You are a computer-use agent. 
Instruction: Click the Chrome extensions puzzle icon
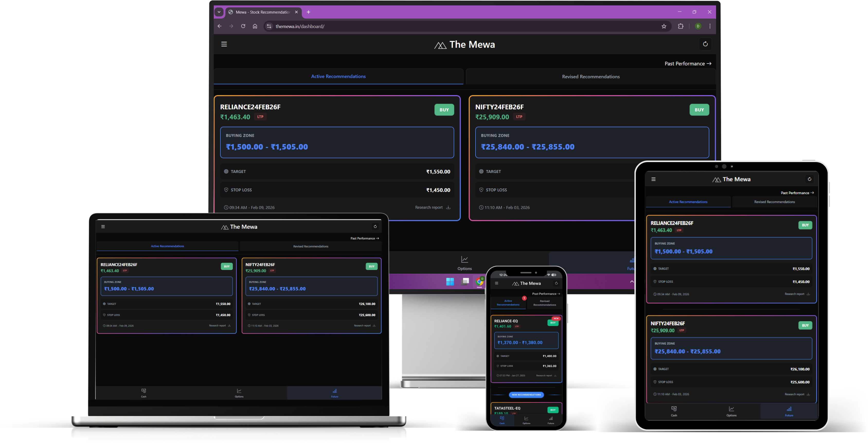(x=680, y=26)
